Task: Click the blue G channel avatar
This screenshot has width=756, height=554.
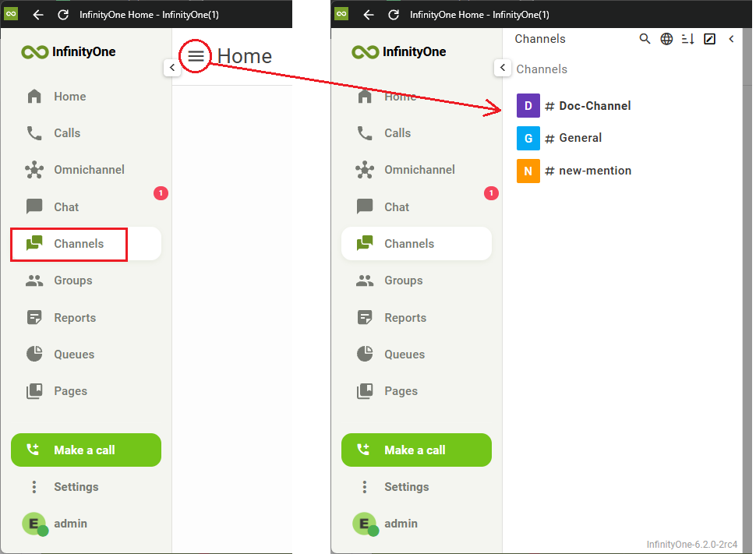Action: 528,139
